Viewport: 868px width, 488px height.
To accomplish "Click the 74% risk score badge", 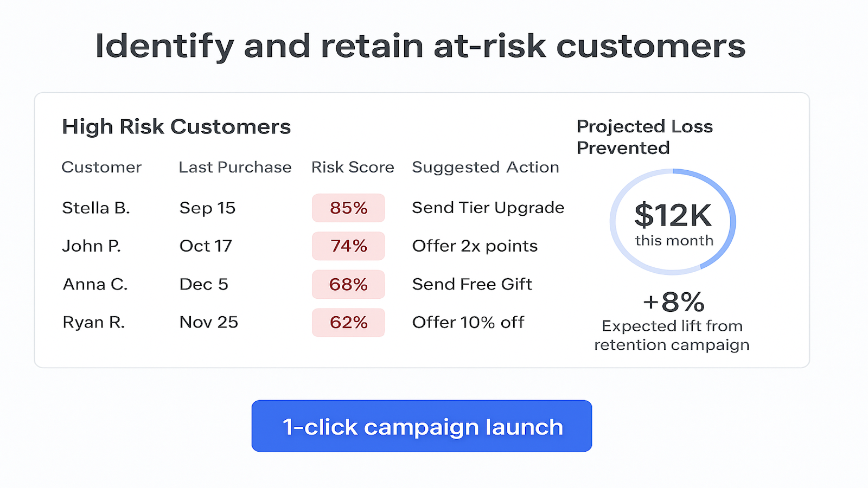I will 348,246.
